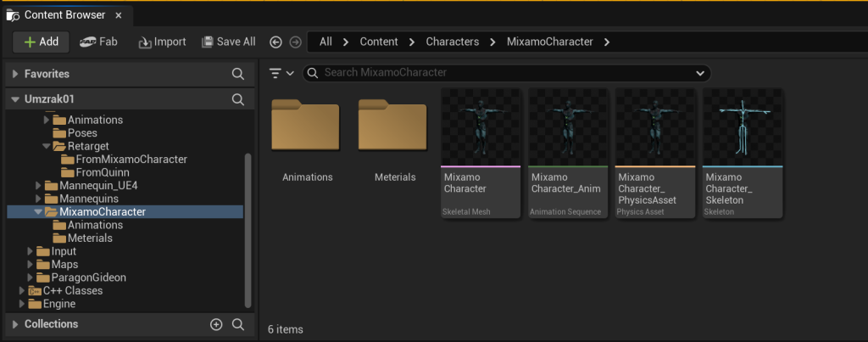Select Mixamo Character_PhysicsAsset thumbnail
The image size is (868, 342).
[x=655, y=126]
